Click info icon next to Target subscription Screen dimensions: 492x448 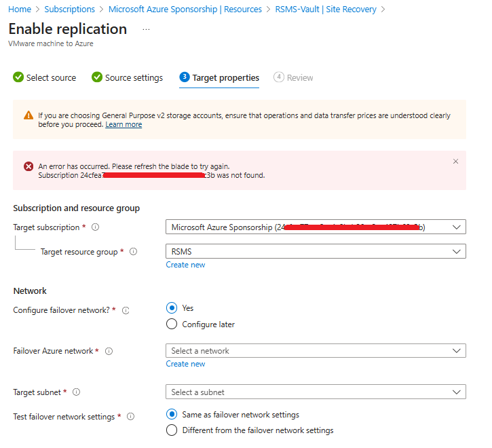[x=95, y=227]
